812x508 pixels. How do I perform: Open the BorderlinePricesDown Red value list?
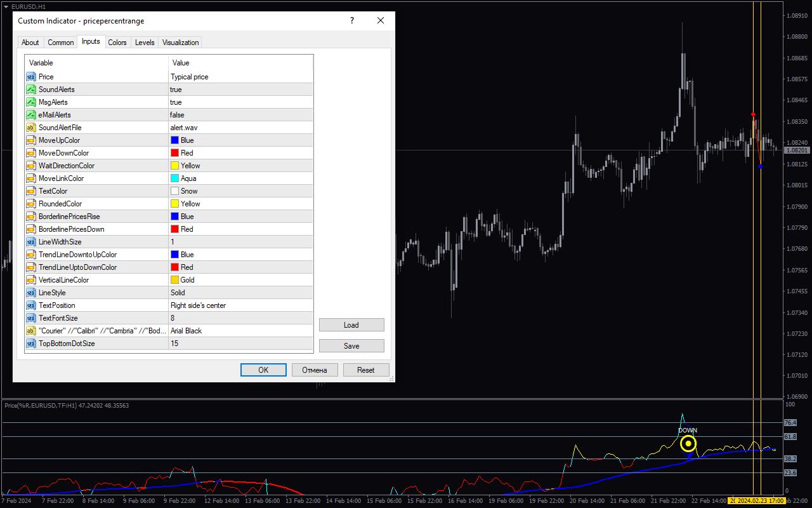point(241,229)
